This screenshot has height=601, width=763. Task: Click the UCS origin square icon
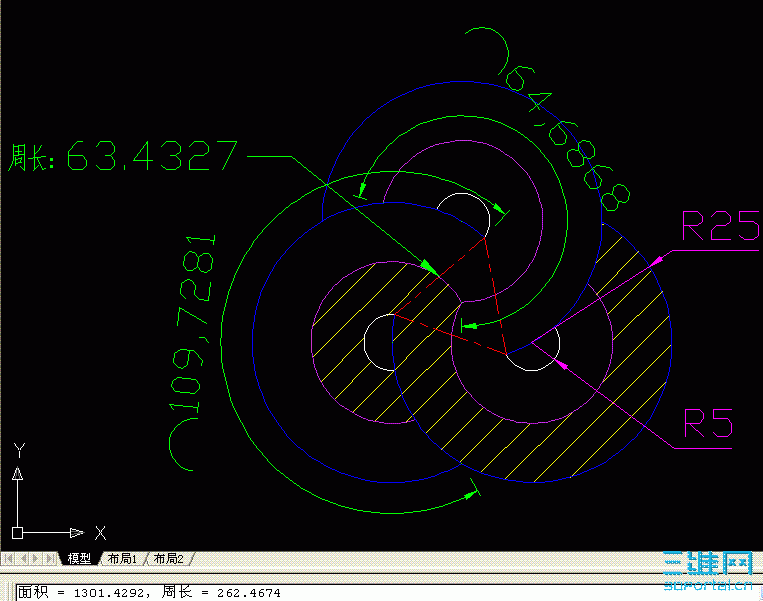(17, 533)
